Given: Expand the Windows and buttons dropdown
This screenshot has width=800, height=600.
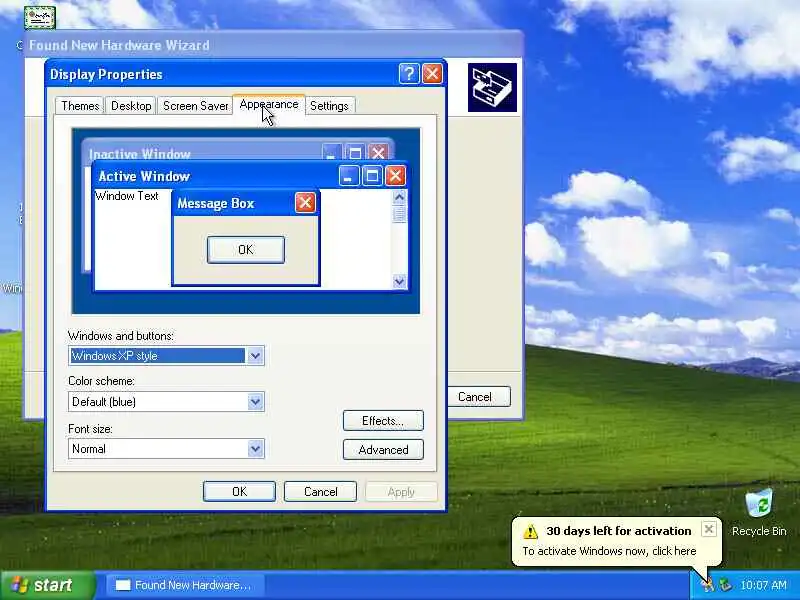Looking at the screenshot, I should pyautogui.click(x=255, y=356).
